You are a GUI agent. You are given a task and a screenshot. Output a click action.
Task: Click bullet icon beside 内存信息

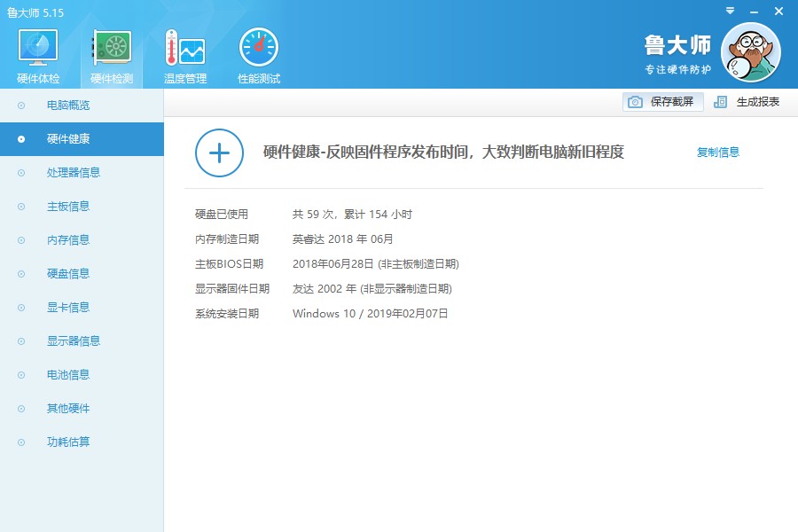21,239
